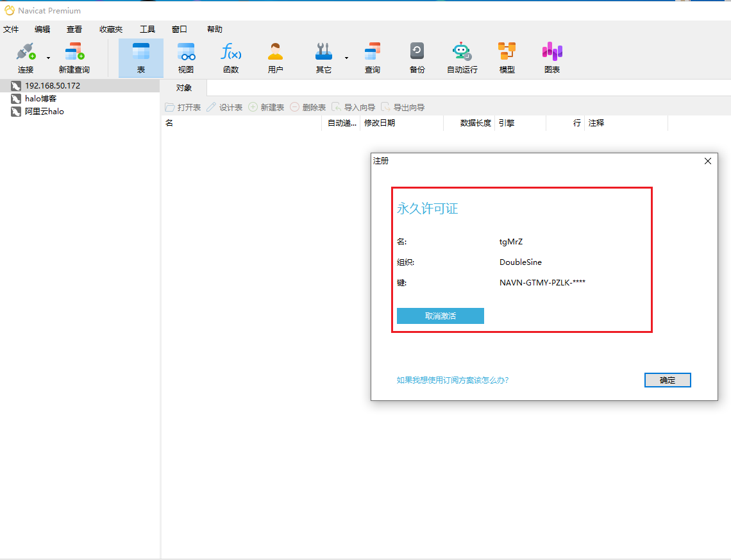The width and height of the screenshot is (731, 560).
Task: Click Export Wizard (导出向导) button
Action: (x=402, y=107)
